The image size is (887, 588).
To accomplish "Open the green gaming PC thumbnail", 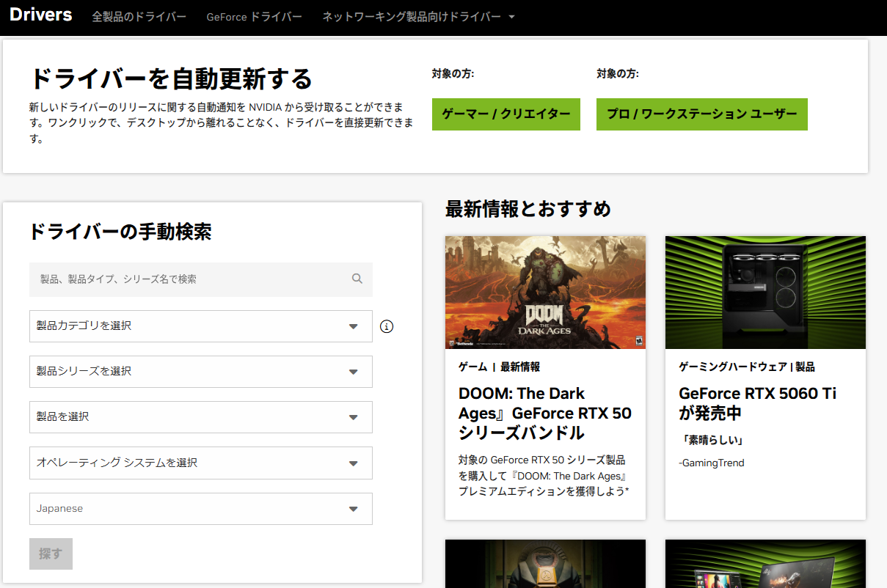I will [765, 293].
